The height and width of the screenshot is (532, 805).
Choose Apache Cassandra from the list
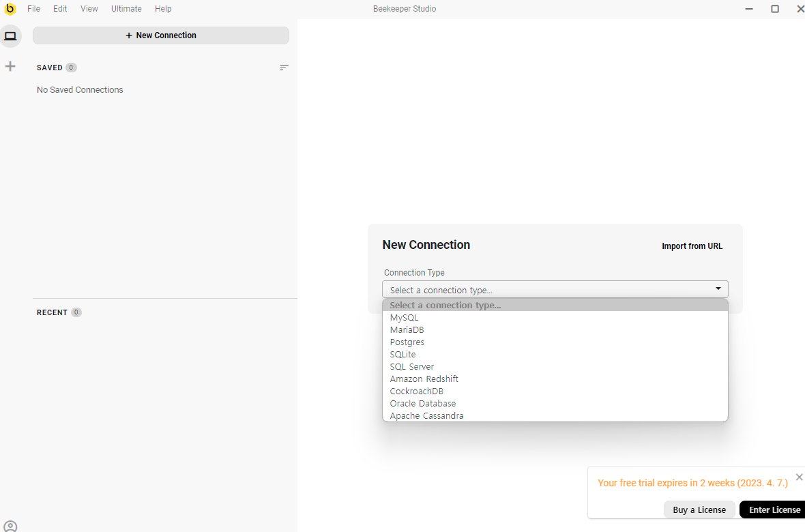click(x=555, y=415)
